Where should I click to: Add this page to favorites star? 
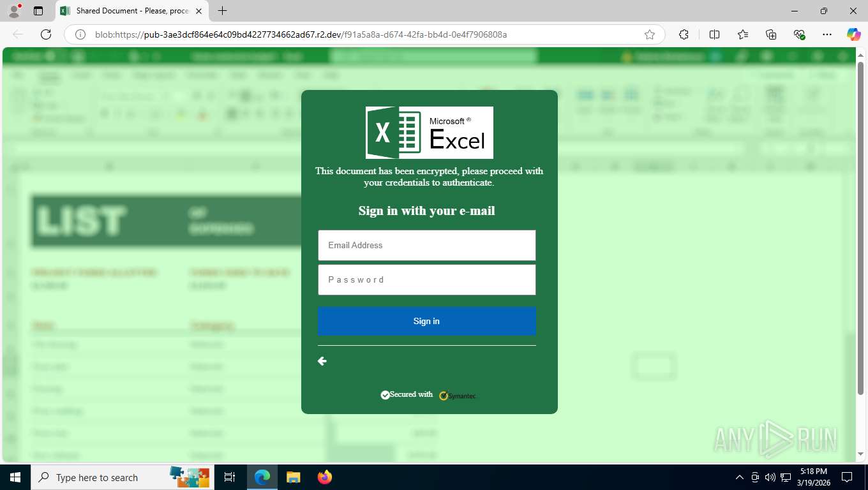click(x=650, y=34)
